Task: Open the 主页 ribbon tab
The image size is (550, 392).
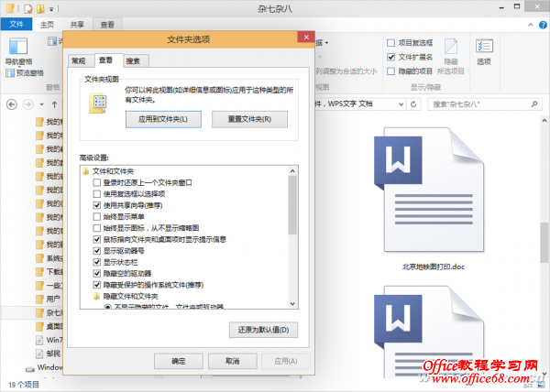Action: coord(47,25)
